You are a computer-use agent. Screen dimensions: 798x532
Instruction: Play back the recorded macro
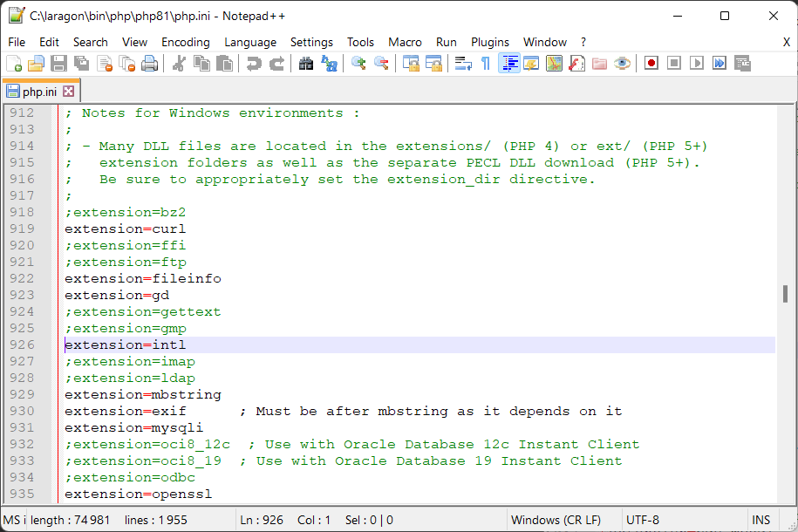tap(697, 64)
